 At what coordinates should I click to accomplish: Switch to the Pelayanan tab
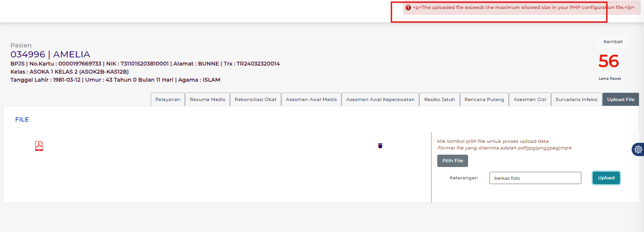coord(167,100)
